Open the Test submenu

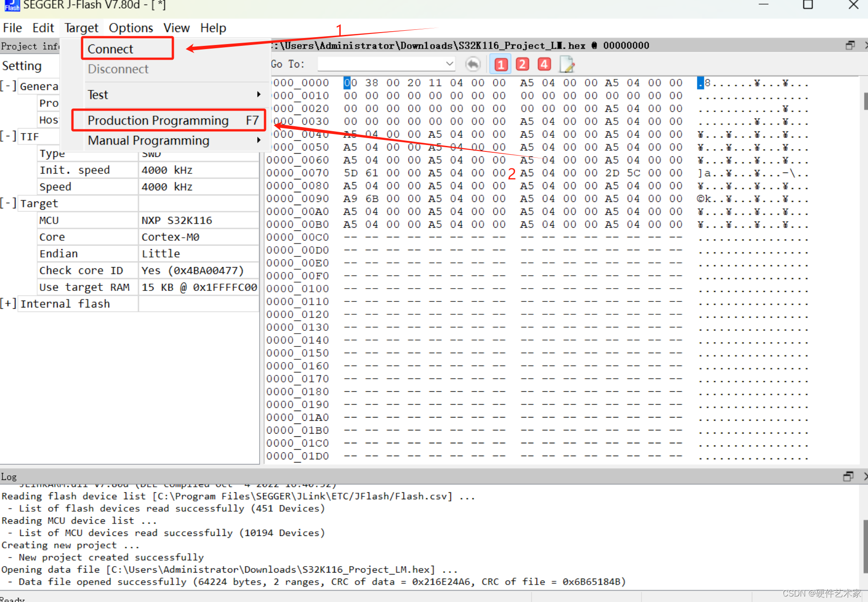[174, 95]
